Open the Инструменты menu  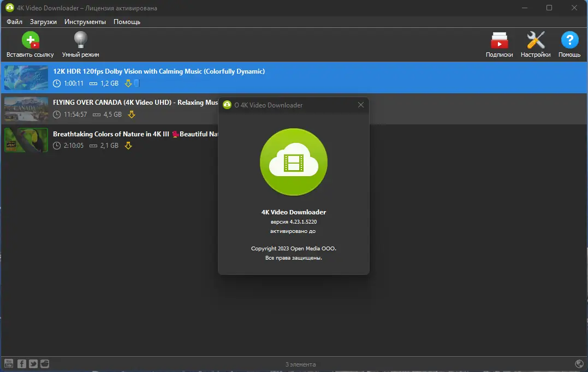pos(85,22)
